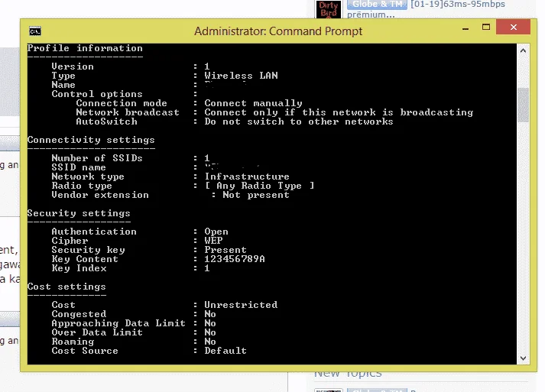This screenshot has height=392, width=545.
Task: Click the 'Approaching Data Limit' label
Action: (118, 323)
